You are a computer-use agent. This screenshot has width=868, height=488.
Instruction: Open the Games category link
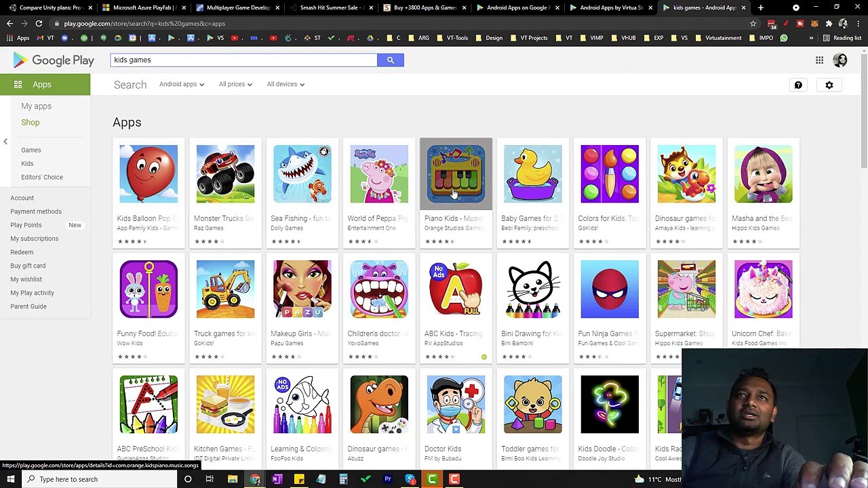31,150
